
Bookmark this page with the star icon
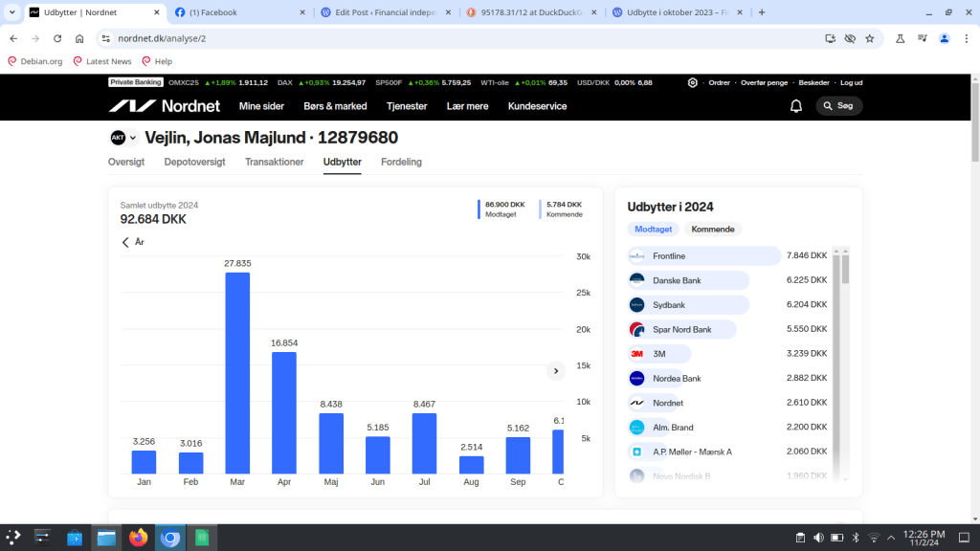click(869, 38)
